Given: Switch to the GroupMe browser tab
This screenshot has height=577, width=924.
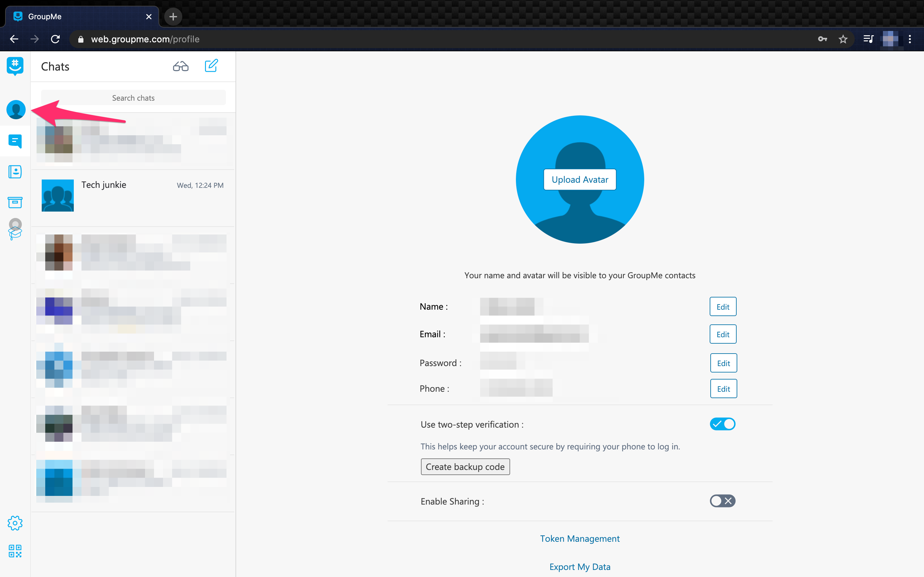Looking at the screenshot, I should [44, 16].
